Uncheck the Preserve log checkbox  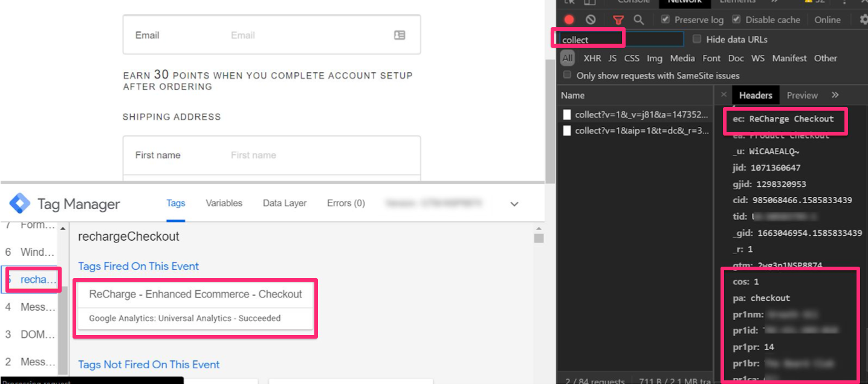[665, 19]
